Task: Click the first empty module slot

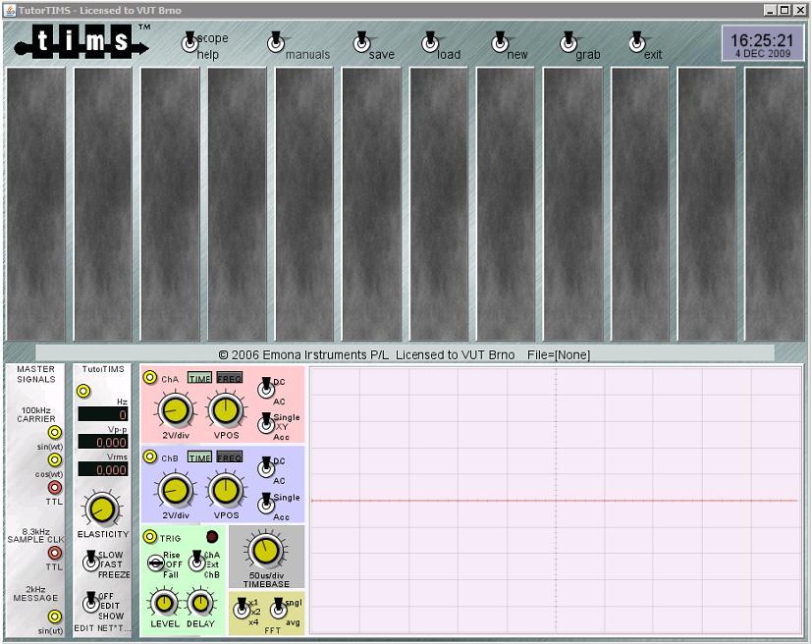Action: [36, 204]
